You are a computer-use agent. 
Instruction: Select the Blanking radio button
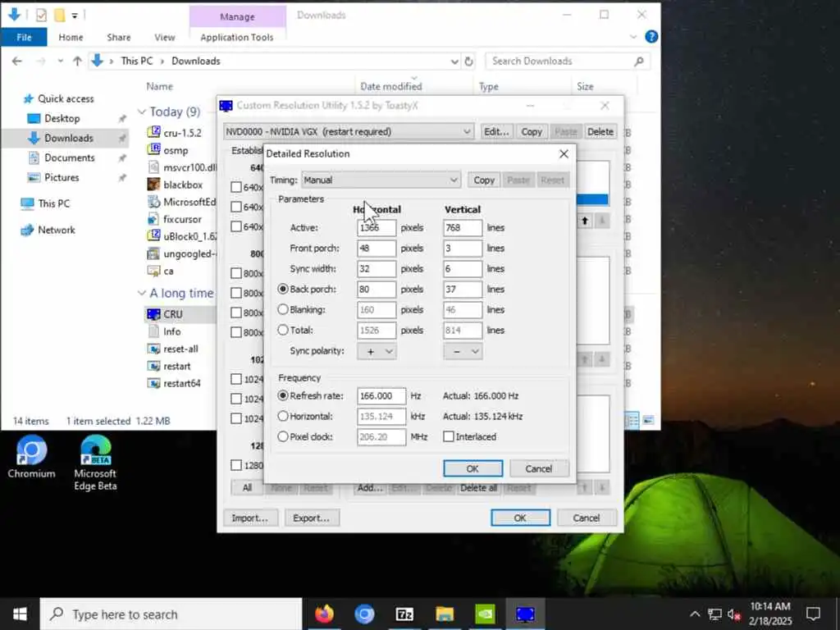[x=283, y=309]
